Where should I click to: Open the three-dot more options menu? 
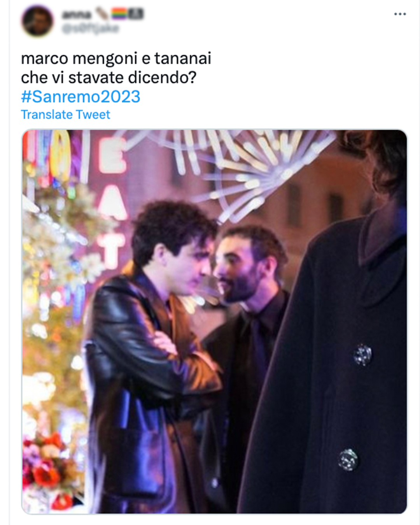coord(400,14)
